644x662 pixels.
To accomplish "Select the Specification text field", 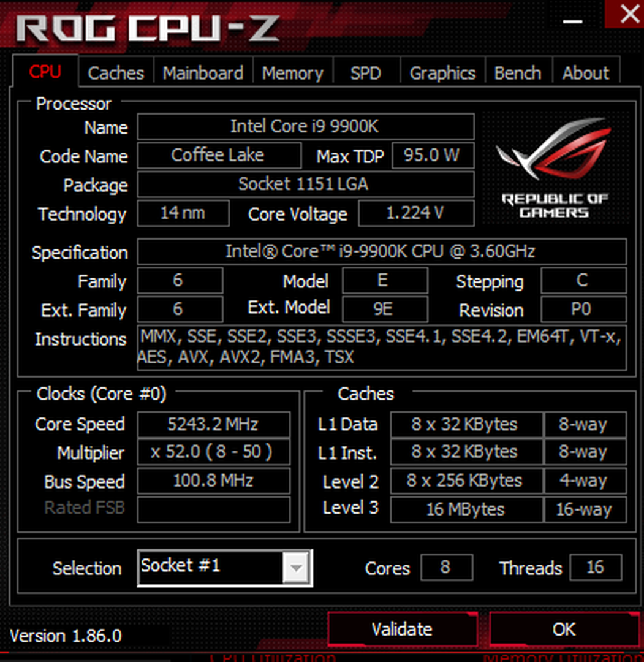I will pos(382,252).
